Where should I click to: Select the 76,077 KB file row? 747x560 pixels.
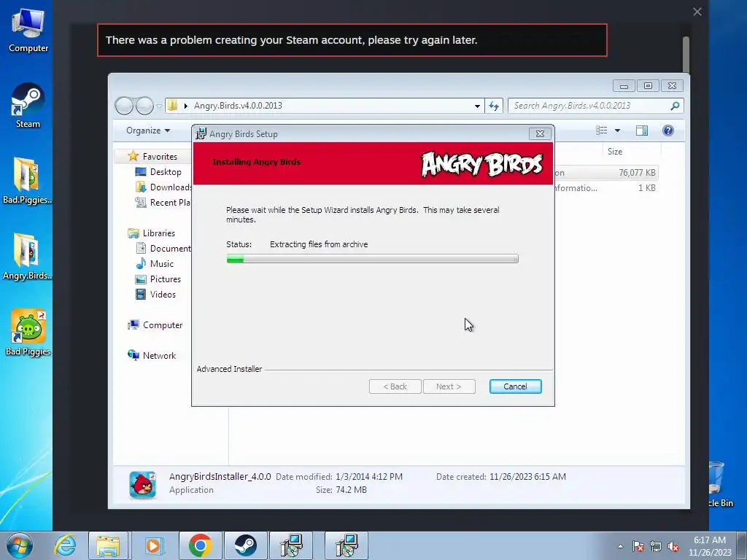(606, 173)
